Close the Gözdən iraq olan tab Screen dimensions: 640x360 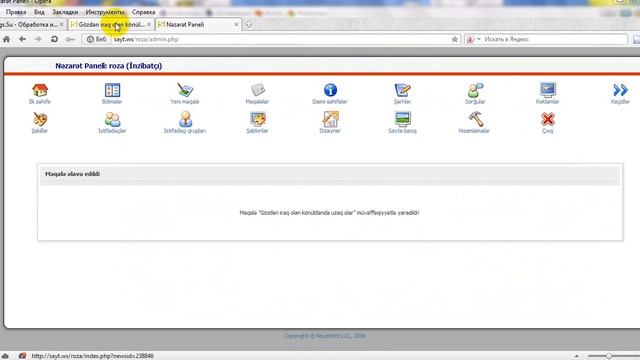149,24
